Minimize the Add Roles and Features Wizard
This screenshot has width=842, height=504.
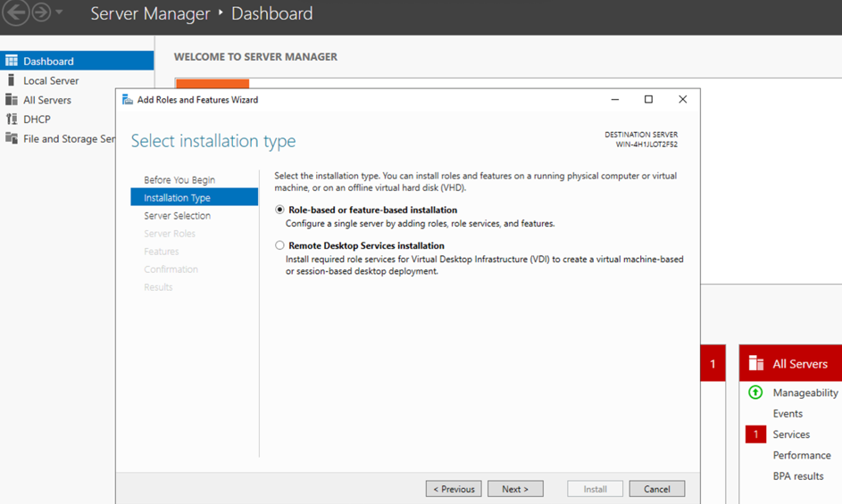[x=615, y=99]
